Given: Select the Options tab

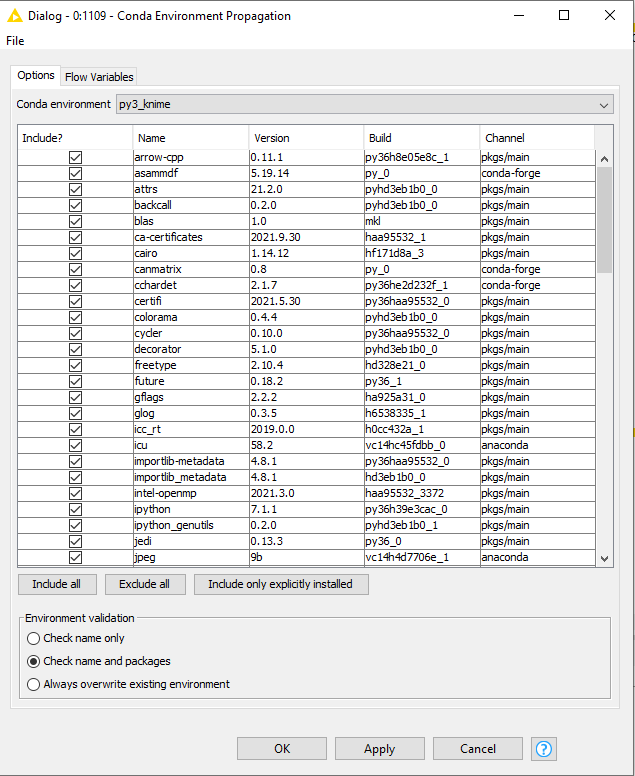Looking at the screenshot, I should pyautogui.click(x=36, y=75).
